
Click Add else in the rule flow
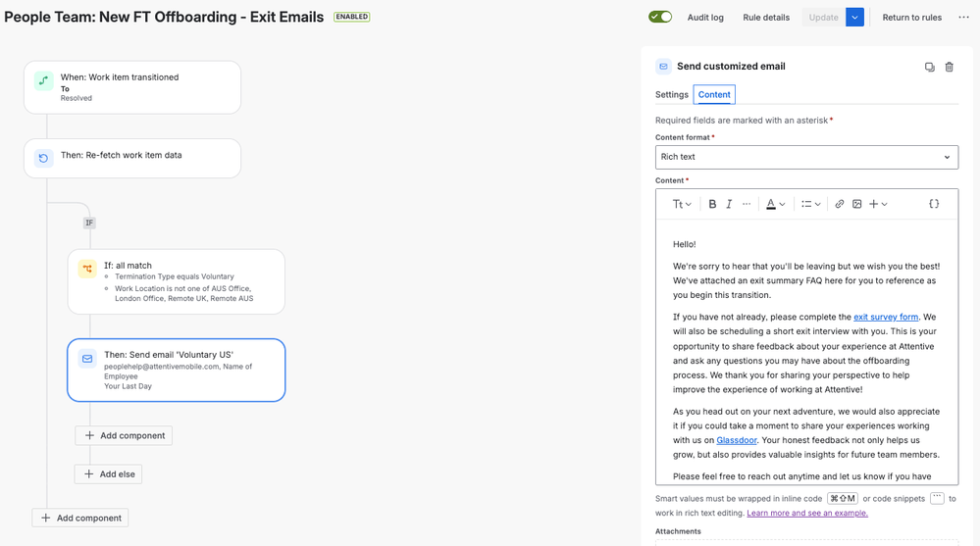(x=109, y=473)
